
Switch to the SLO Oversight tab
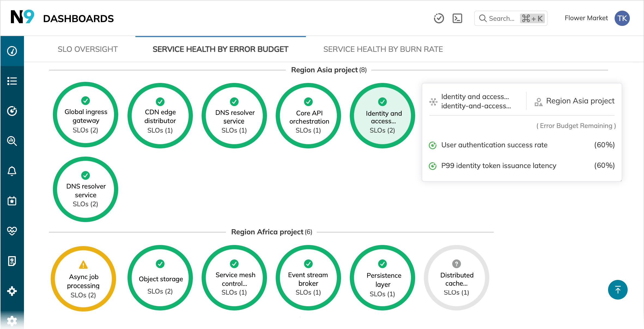tap(88, 49)
